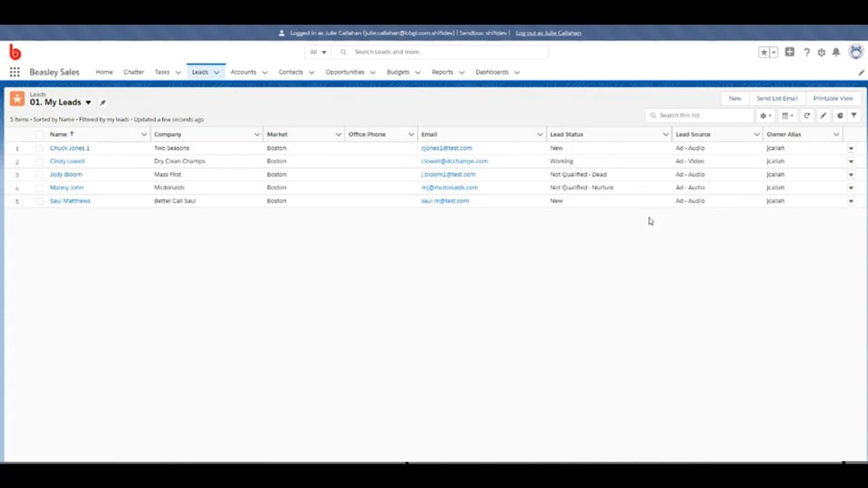Image resolution: width=868 pixels, height=488 pixels.
Task: Click the global search magnifier icon
Action: [x=344, y=52]
